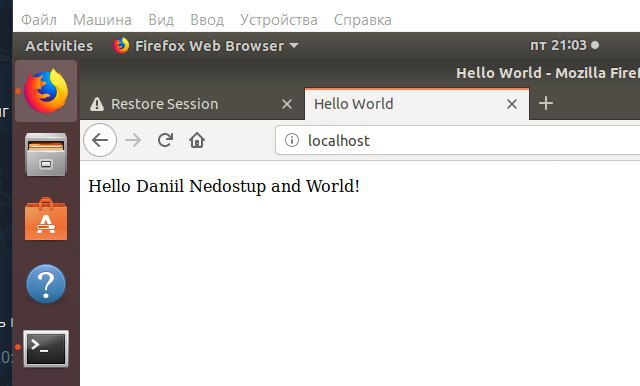Viewport: 640px width, 386px height.
Task: Go back to the previous page
Action: click(x=100, y=140)
